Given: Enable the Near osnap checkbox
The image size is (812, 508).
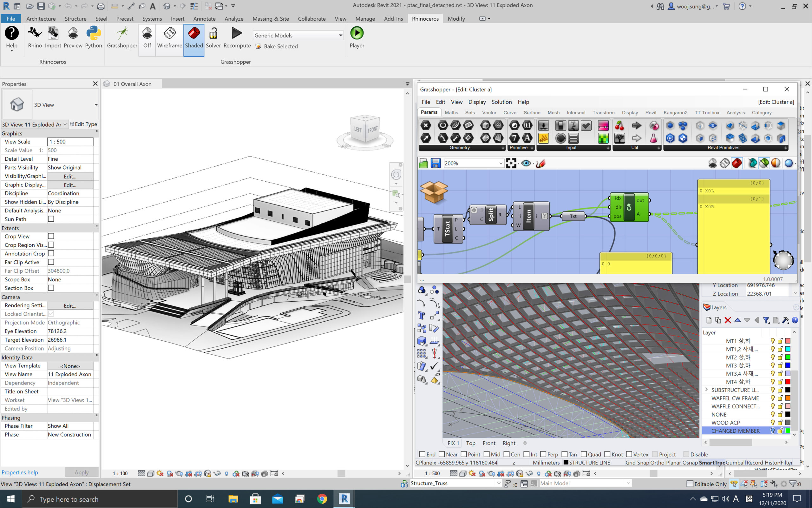Looking at the screenshot, I should 442,454.
